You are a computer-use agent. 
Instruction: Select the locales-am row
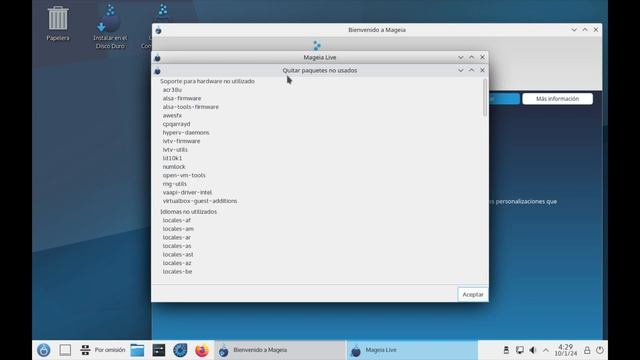178,229
